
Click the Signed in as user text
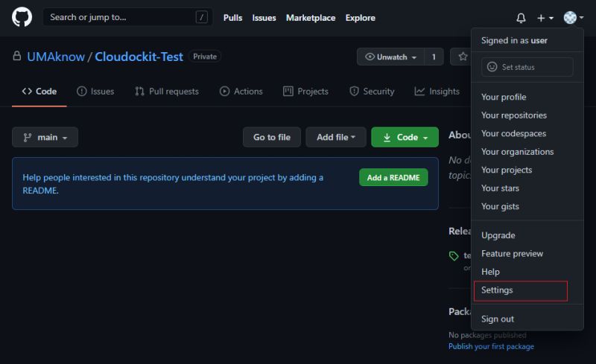[514, 40]
